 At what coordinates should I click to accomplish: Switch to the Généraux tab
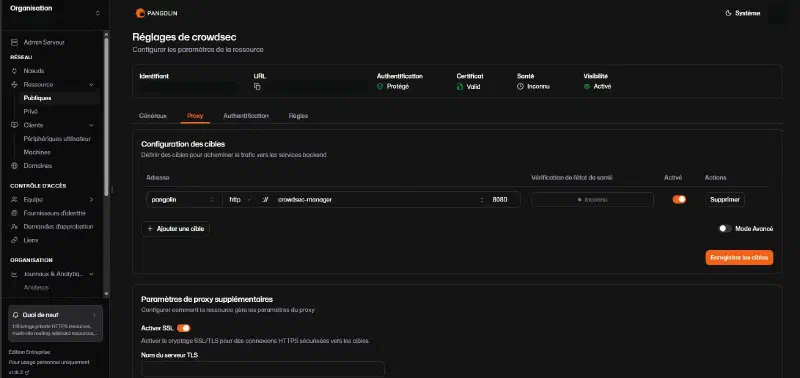tap(153, 116)
